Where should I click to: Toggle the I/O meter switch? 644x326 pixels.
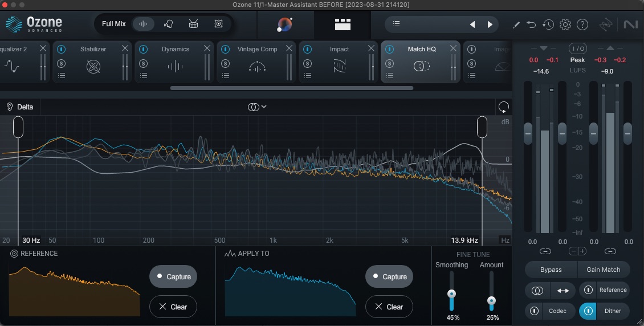[577, 49]
